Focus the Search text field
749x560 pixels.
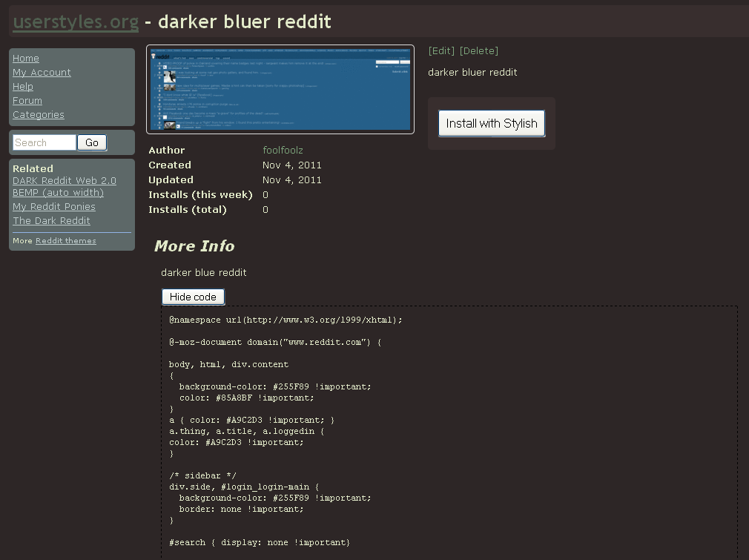(44, 142)
